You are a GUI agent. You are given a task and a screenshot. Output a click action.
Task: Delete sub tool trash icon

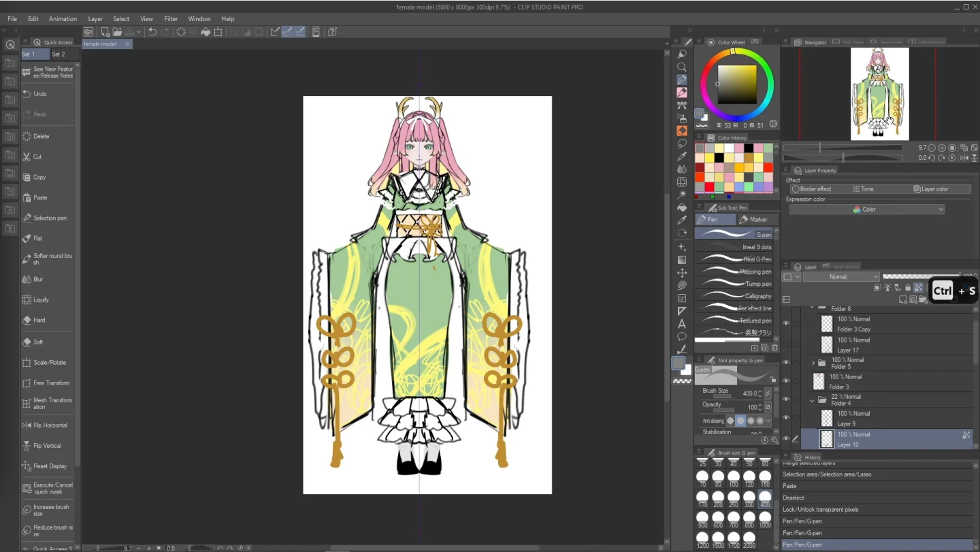(x=774, y=348)
